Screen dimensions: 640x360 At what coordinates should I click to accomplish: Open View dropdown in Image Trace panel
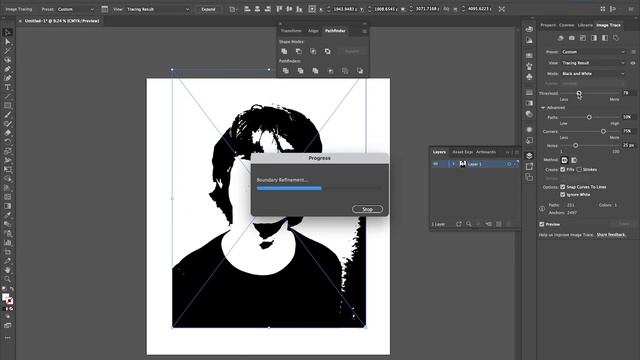click(593, 63)
